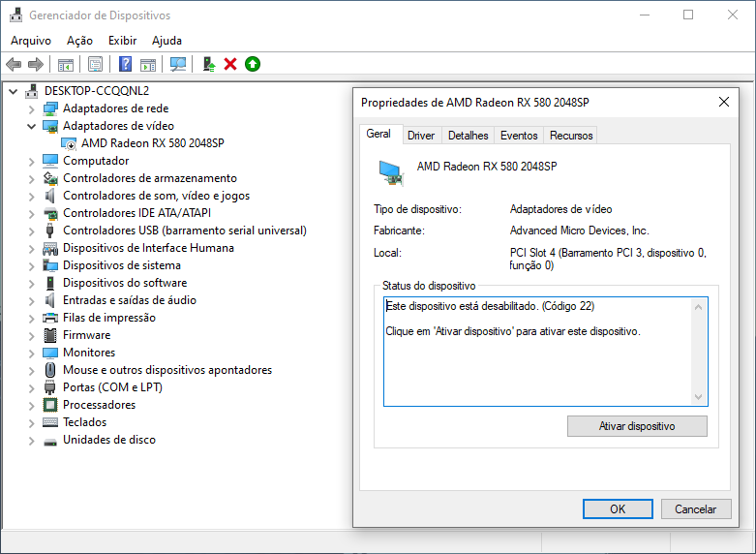Select AMD Radeon RX 580 2048SP tree item
The width and height of the screenshot is (756, 554).
coord(153,143)
